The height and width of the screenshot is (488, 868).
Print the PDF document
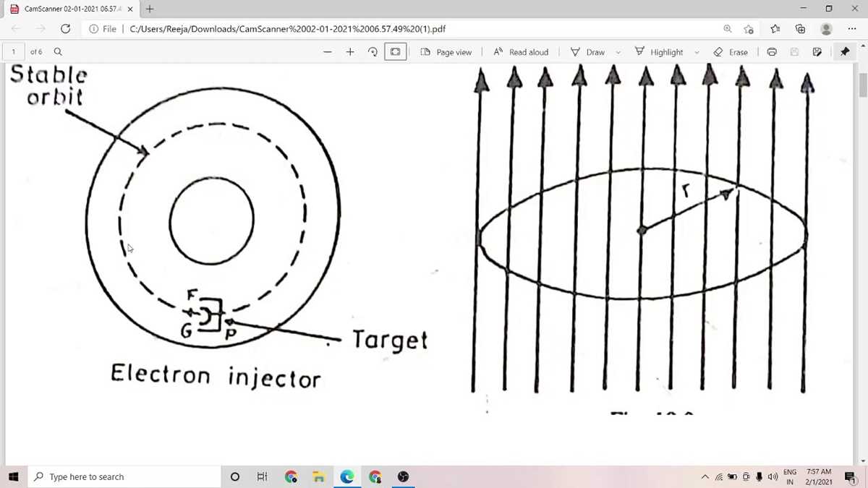click(x=772, y=52)
